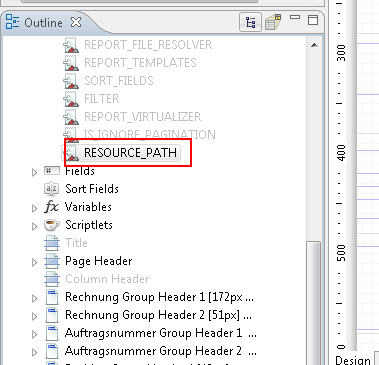Image resolution: width=379 pixels, height=365 pixels.
Task: Expand the Page Header band
Action: click(x=34, y=262)
